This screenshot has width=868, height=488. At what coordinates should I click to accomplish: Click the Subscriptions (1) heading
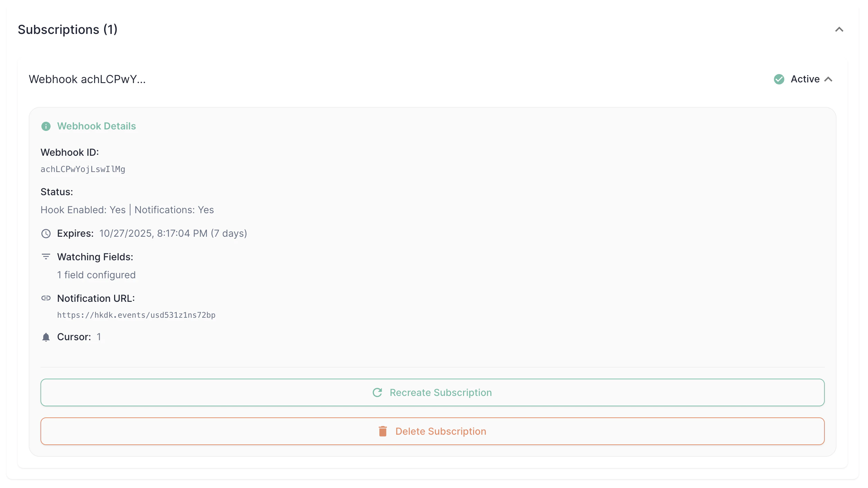[x=68, y=30]
